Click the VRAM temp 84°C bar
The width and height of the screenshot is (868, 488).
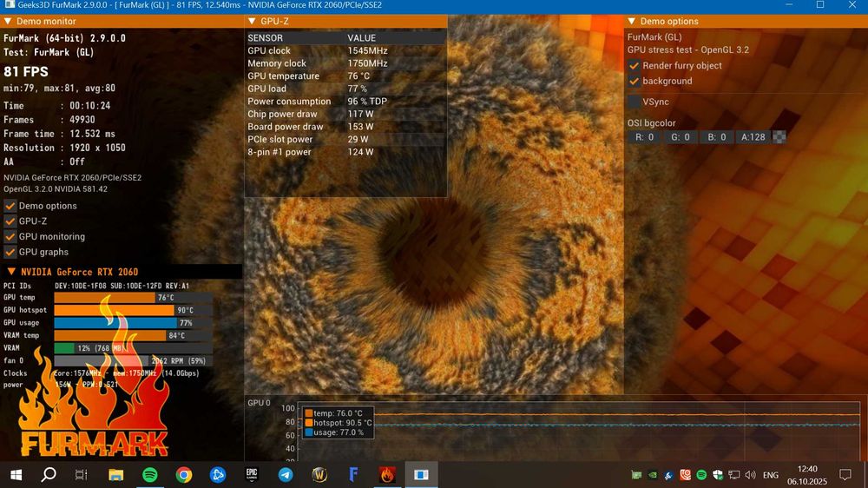click(134, 336)
